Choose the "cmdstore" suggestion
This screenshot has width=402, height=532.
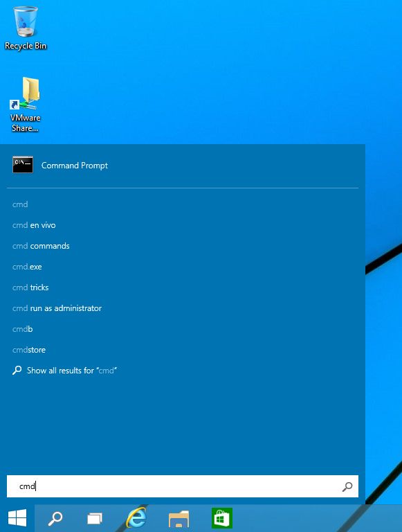(x=29, y=350)
